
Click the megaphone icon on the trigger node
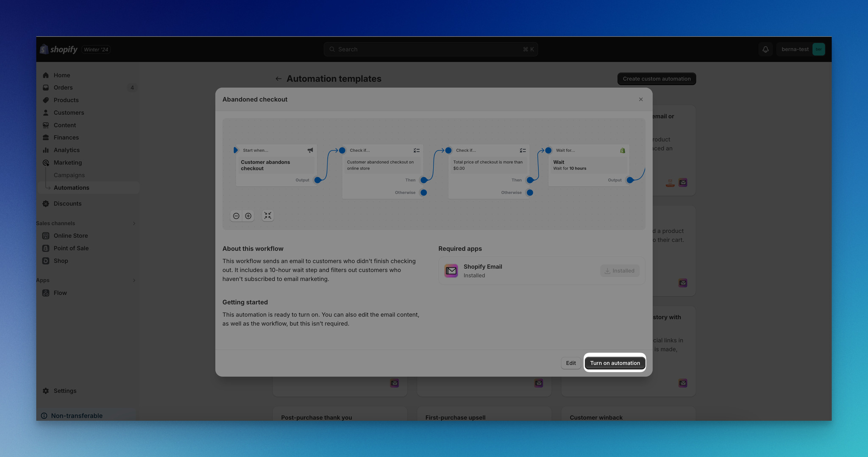(x=310, y=150)
